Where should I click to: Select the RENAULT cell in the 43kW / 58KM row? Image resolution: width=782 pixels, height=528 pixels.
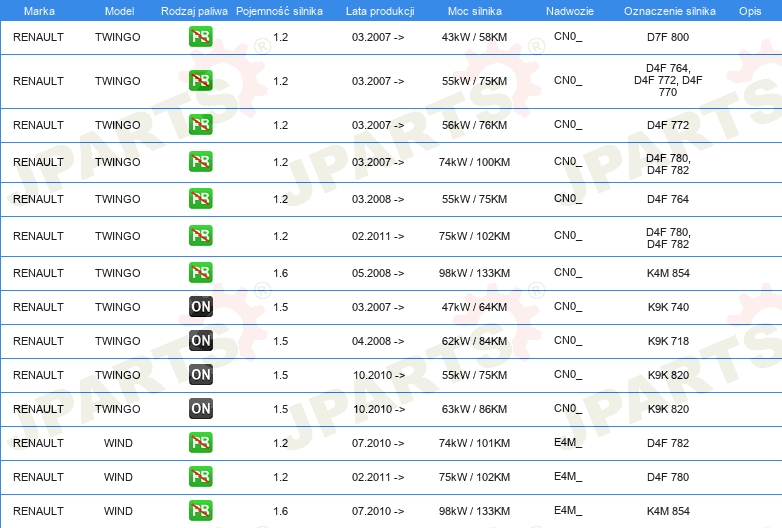tap(38, 37)
